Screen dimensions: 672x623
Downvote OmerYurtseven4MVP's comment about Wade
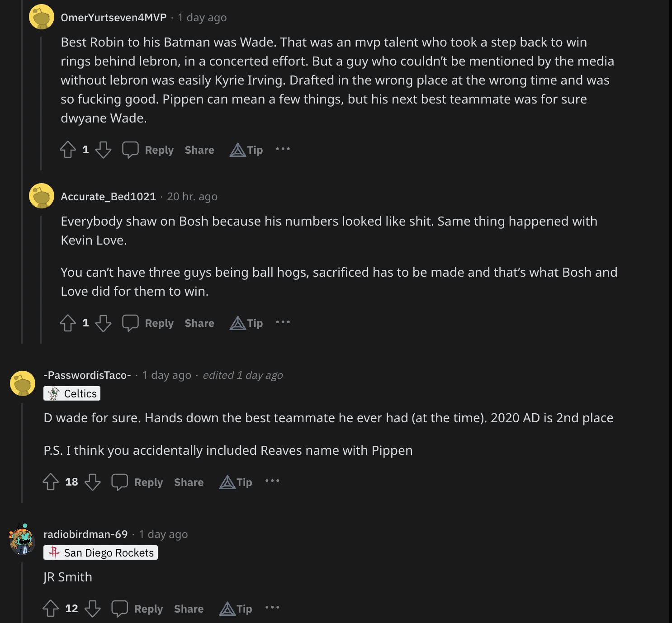(x=103, y=150)
